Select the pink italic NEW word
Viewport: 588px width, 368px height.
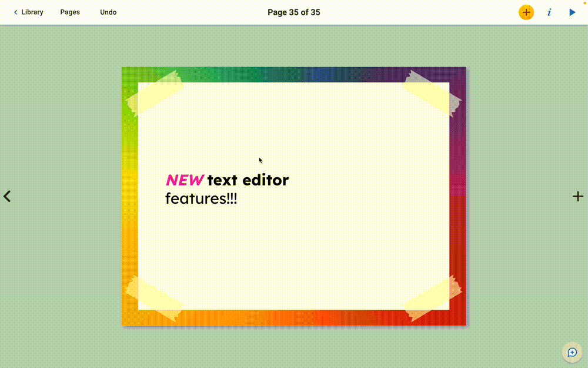185,180
